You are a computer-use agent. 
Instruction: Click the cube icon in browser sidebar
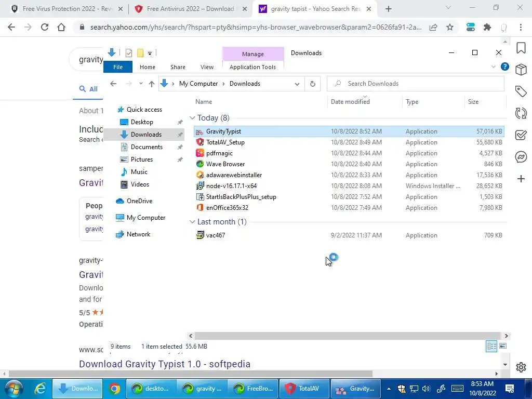click(521, 69)
